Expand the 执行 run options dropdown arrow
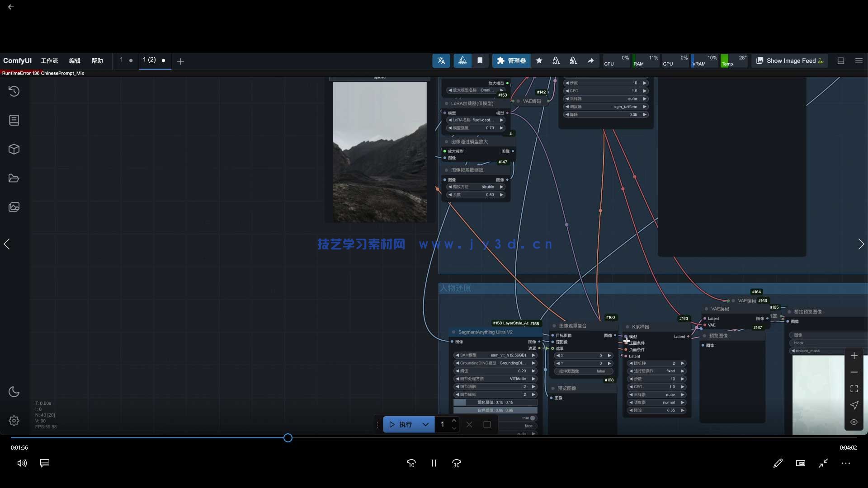This screenshot has height=488, width=868. click(425, 424)
